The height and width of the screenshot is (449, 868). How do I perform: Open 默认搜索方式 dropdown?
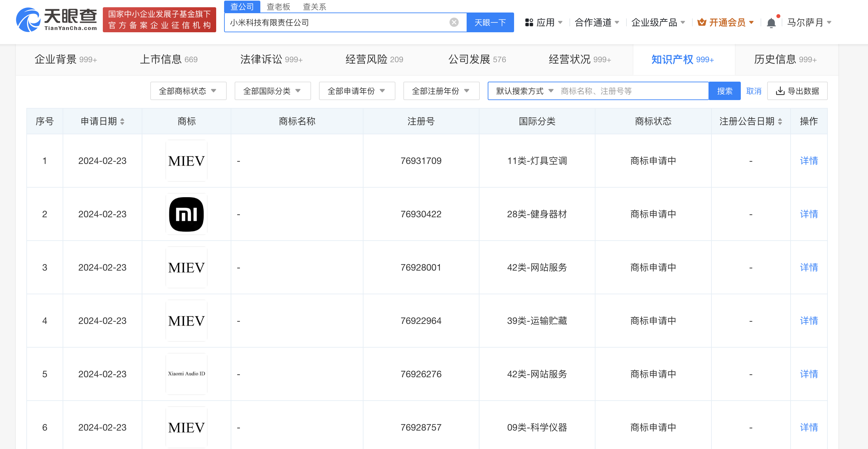pos(525,91)
